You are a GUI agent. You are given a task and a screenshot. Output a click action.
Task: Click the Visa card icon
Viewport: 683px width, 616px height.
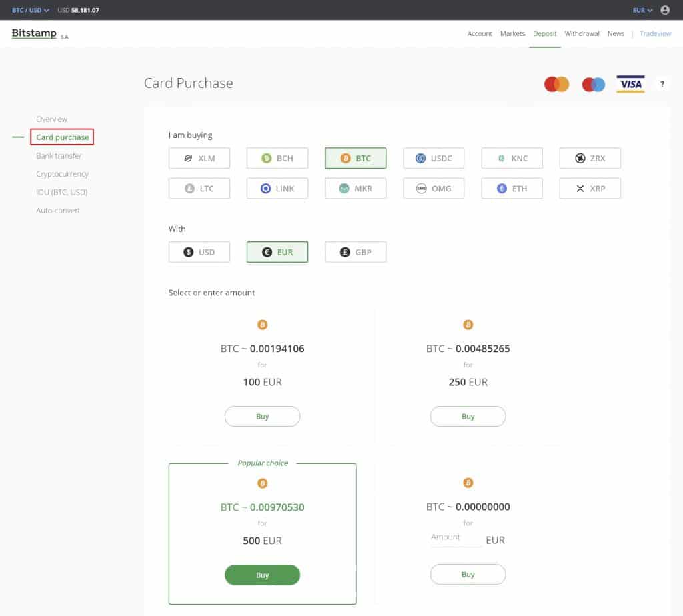click(x=630, y=84)
